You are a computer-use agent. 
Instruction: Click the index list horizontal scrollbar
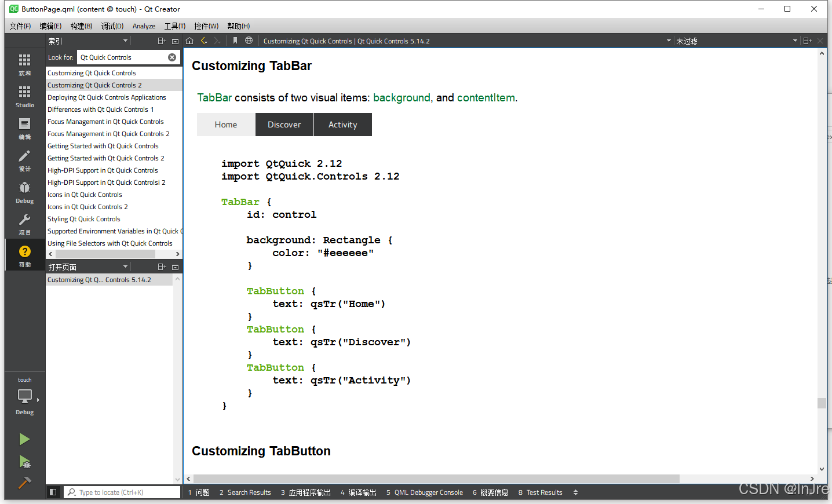click(105, 254)
